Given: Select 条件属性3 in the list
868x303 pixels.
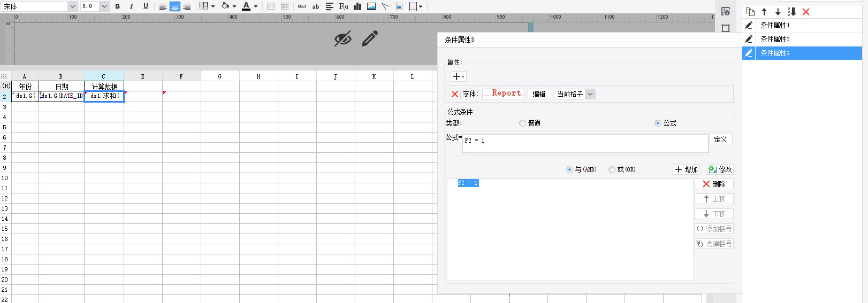Looking at the screenshot, I should pos(802,53).
